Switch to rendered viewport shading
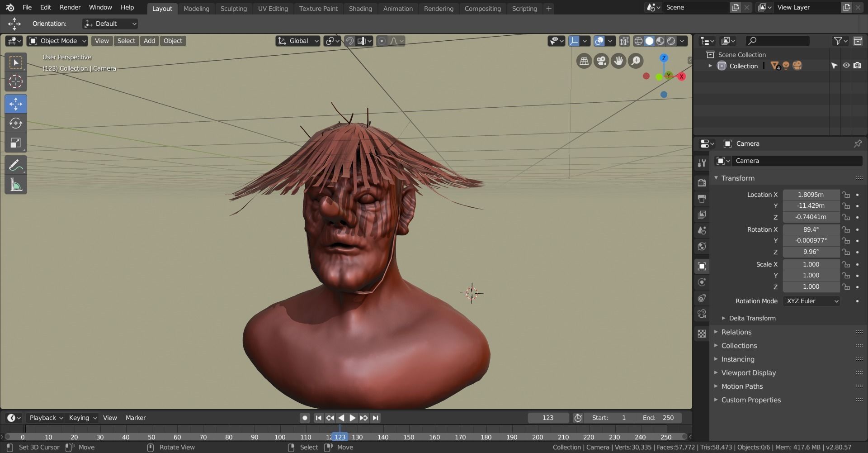 click(671, 41)
